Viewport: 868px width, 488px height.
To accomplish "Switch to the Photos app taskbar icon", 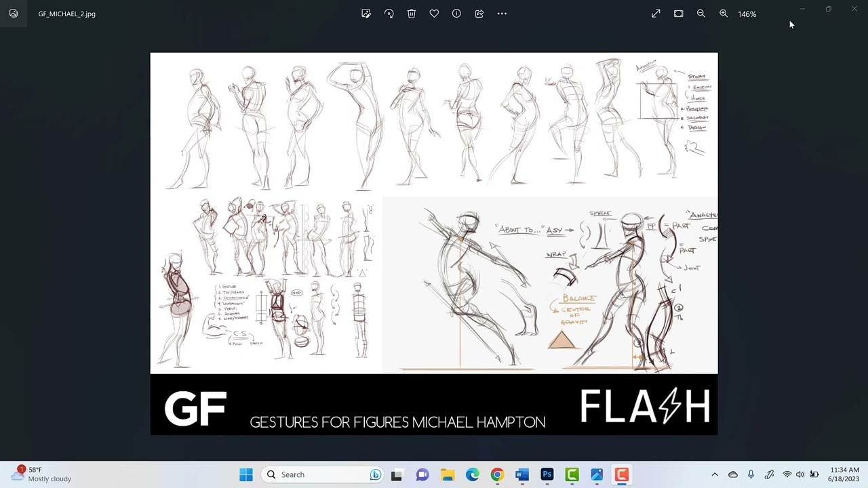I will click(597, 474).
